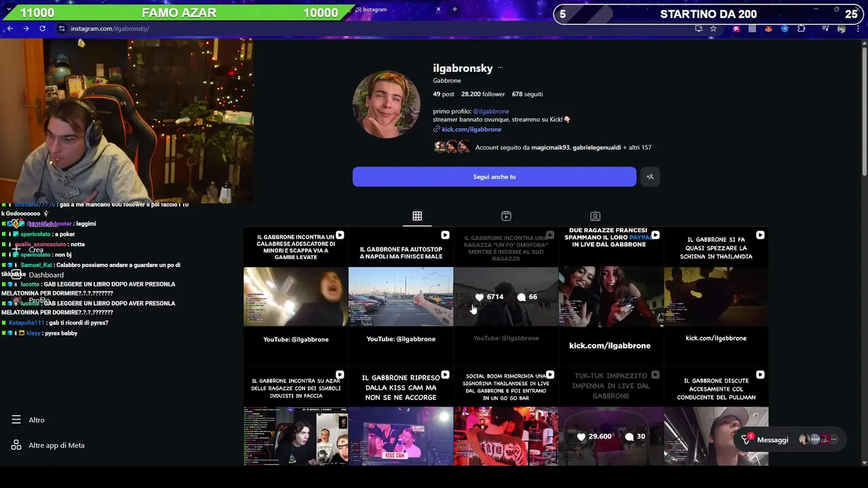The height and width of the screenshot is (488, 868).
Task: Open Altro hamburger menu in sidebar
Action: (x=28, y=420)
